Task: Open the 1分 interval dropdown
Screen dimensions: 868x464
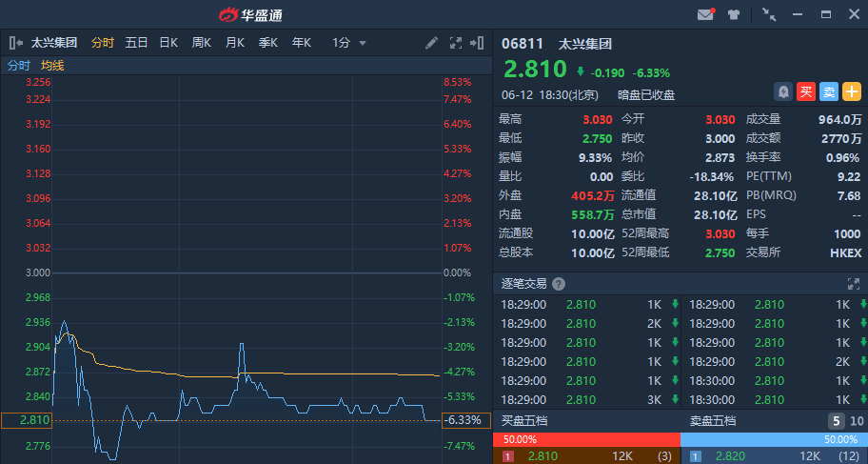Action: tap(349, 43)
